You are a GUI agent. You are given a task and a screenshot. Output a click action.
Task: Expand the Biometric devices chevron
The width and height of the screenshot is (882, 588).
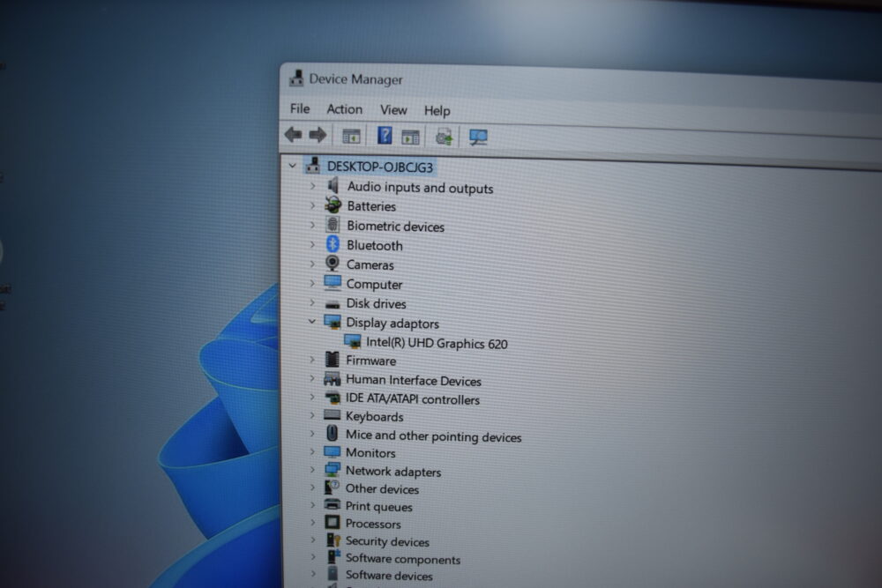pos(313,225)
